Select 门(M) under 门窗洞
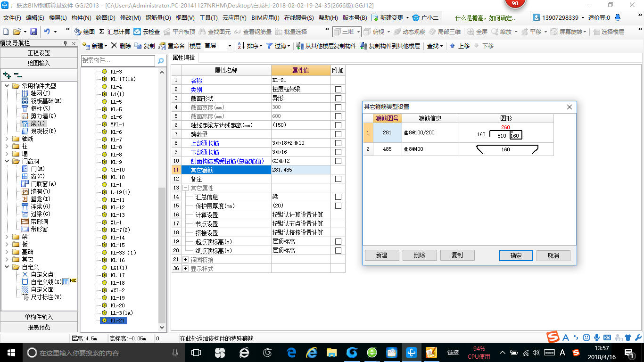 (33, 169)
